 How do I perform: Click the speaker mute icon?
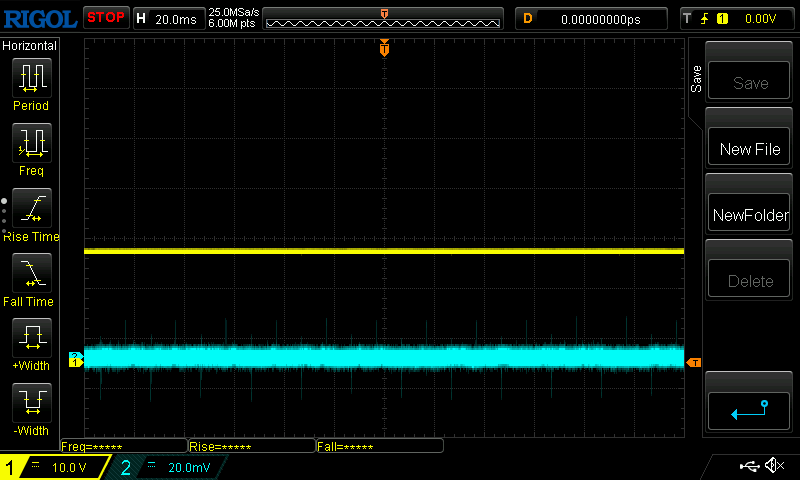[774, 466]
